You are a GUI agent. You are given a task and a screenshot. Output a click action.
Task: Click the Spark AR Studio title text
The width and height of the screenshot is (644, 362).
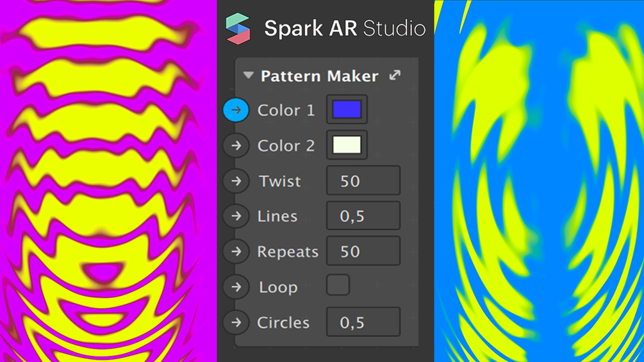point(345,28)
